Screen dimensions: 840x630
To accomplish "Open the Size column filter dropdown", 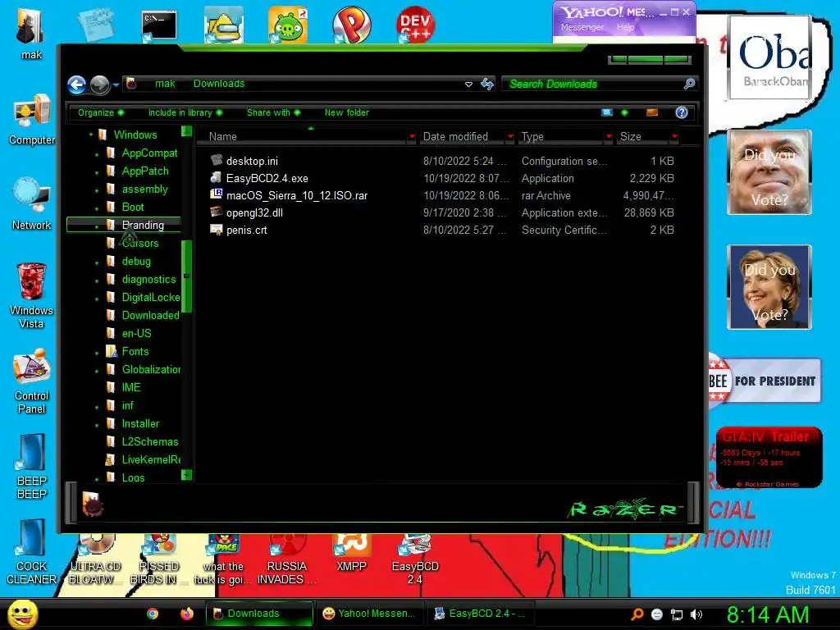I will tap(674, 137).
